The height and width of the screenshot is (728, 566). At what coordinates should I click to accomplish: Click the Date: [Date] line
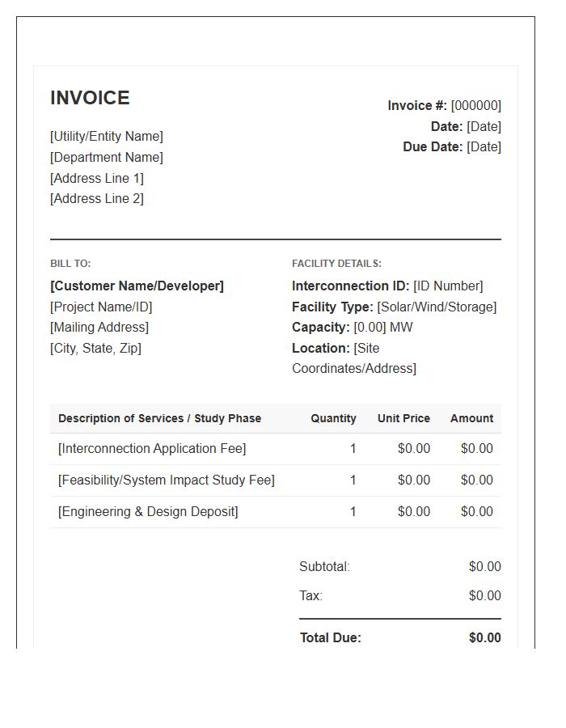coord(467,127)
